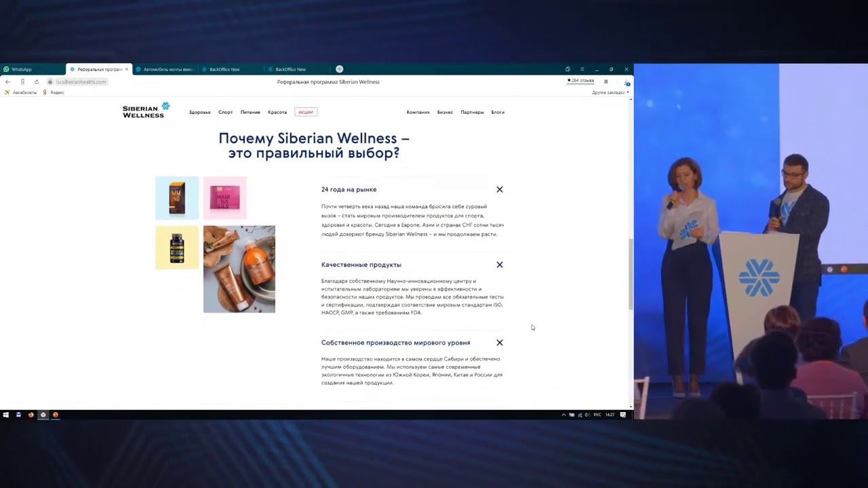Click the second taskbar icon next to Start
The width and height of the screenshot is (868, 488).
point(18,415)
